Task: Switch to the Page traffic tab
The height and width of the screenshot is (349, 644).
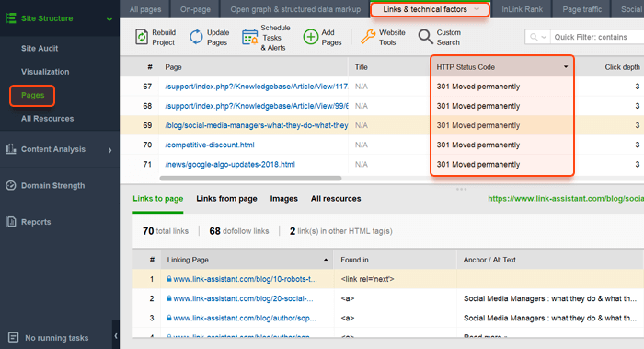Action: tap(582, 9)
